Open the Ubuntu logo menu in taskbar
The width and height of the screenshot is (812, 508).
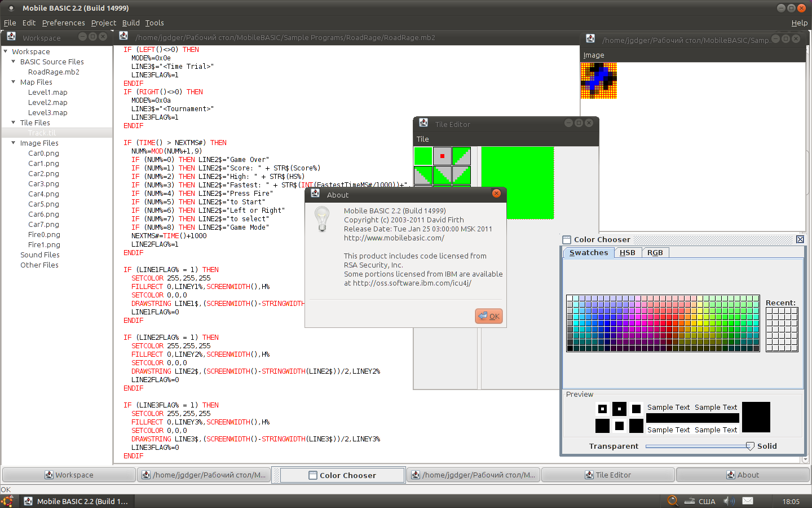(x=7, y=501)
